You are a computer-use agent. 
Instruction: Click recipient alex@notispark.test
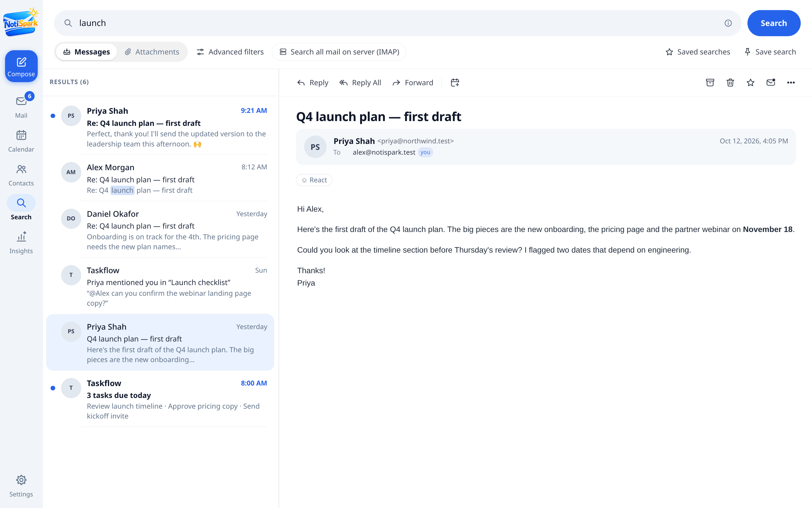point(384,152)
